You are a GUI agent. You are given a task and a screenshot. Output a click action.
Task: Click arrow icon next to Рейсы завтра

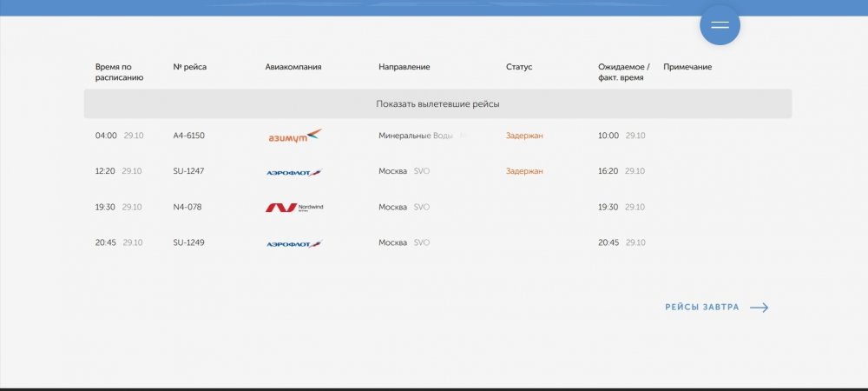pos(759,308)
